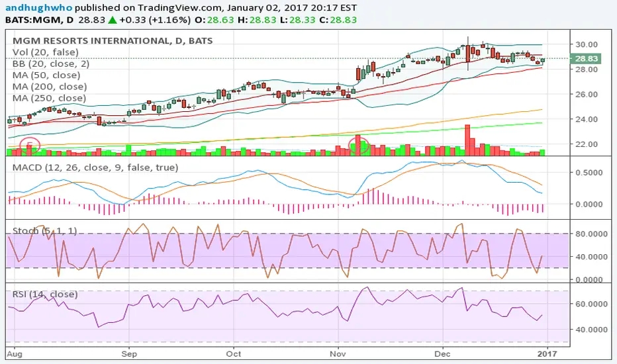
Task: Click the BATS:MGM, D symbol text
Action: pyautogui.click(x=39, y=20)
